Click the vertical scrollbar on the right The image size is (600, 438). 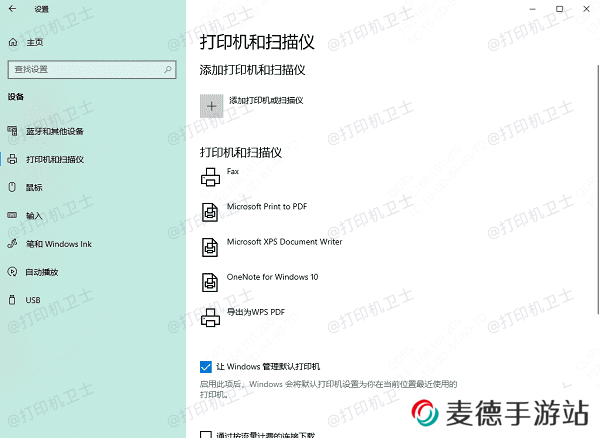point(598,189)
